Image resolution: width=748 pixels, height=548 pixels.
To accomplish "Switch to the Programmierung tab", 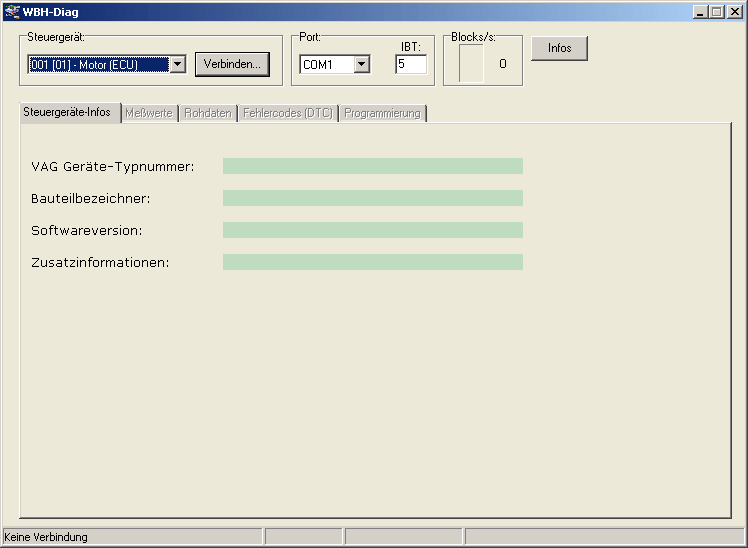I will pyautogui.click(x=382, y=114).
